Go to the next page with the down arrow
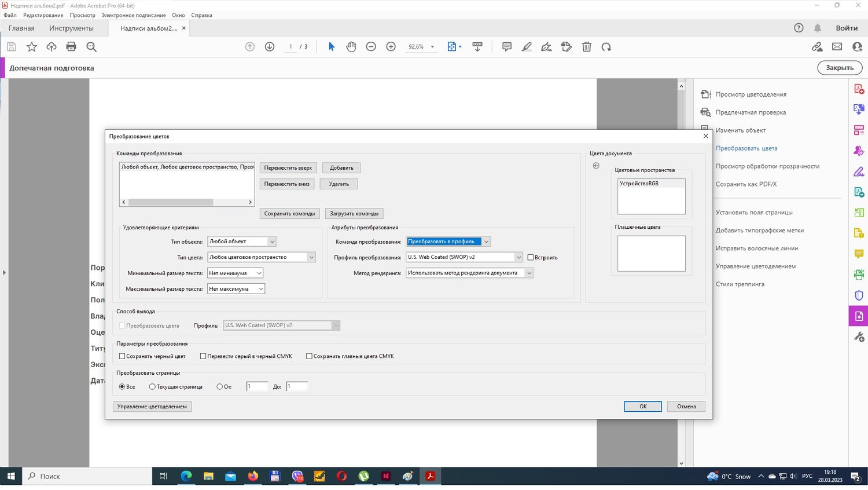The image size is (868, 490). 270,47
